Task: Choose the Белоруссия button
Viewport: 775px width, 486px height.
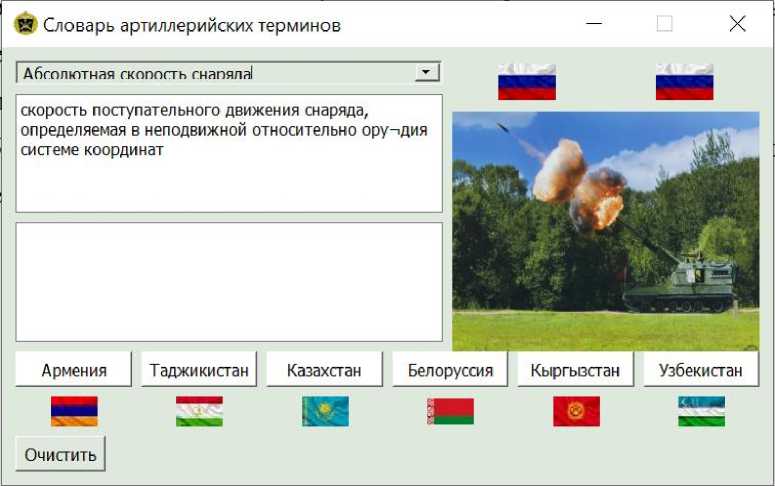Action: 450,369
